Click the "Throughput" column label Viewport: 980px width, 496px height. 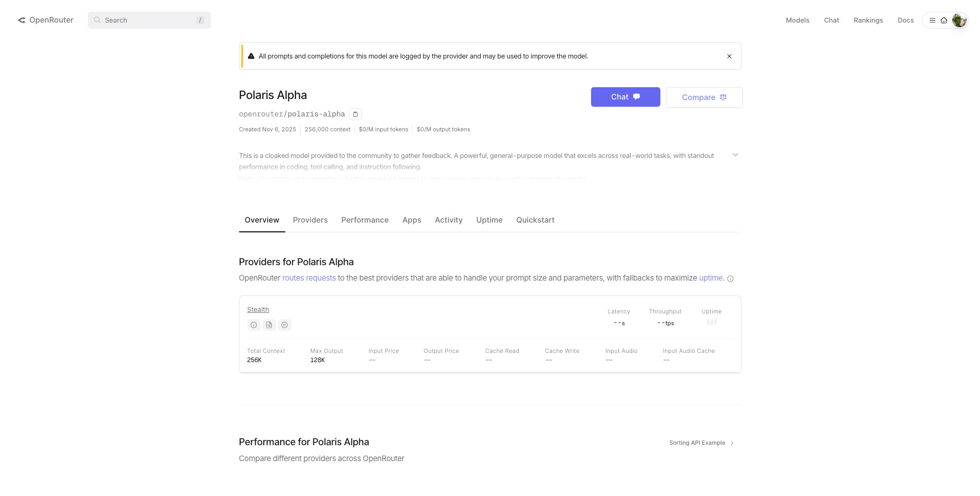(x=665, y=311)
